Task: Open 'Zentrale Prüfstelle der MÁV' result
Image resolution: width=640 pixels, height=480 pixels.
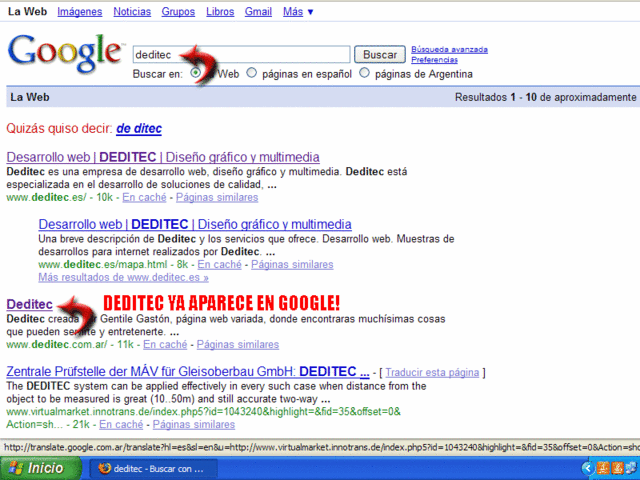Action: (188, 371)
